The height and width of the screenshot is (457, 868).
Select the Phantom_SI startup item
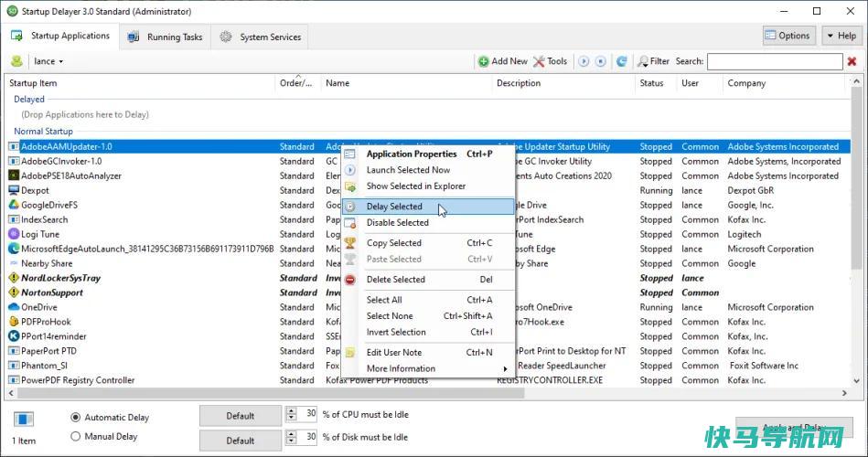click(x=44, y=366)
